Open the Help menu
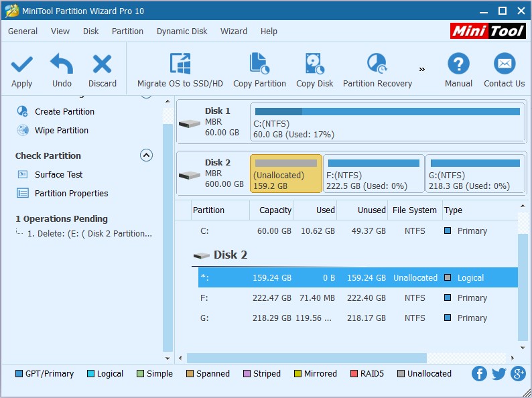This screenshot has height=398, width=532. 269,31
